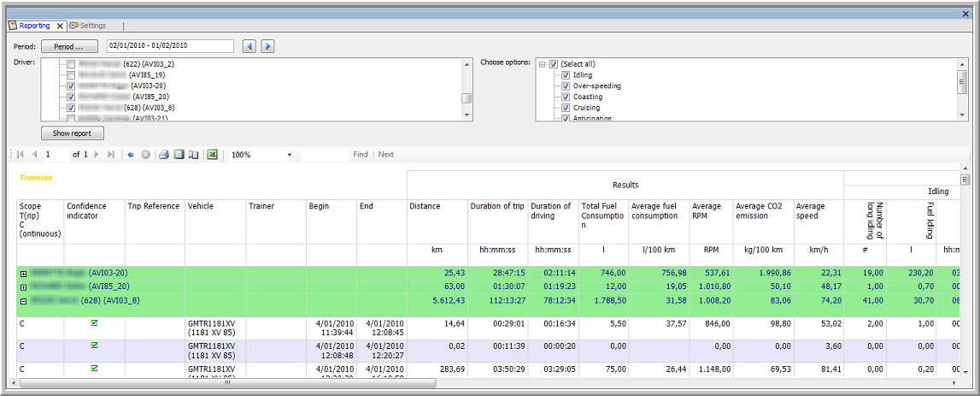The width and height of the screenshot is (980, 396).
Task: Untick the Over-speeding option
Action: (x=566, y=86)
